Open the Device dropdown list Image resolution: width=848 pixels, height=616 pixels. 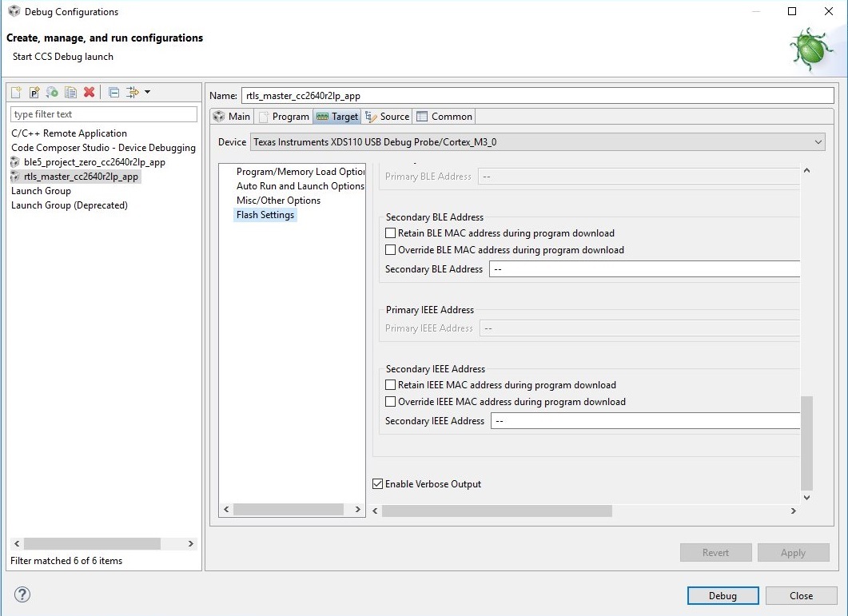tap(538, 141)
